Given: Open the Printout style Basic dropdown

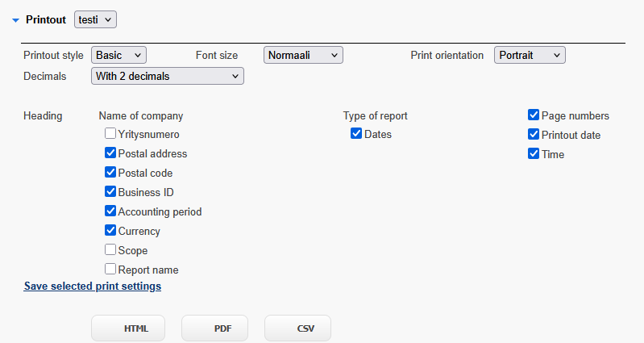Looking at the screenshot, I should [118, 55].
